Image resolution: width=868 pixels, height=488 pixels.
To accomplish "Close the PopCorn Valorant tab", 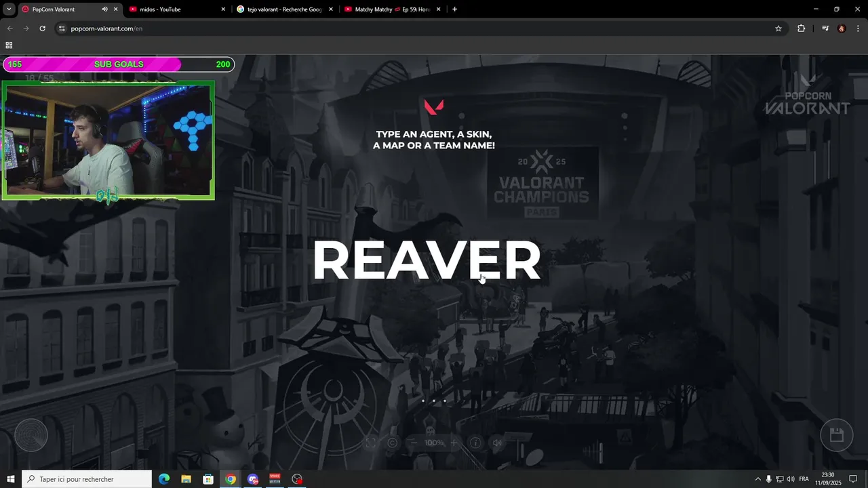I will (x=115, y=9).
